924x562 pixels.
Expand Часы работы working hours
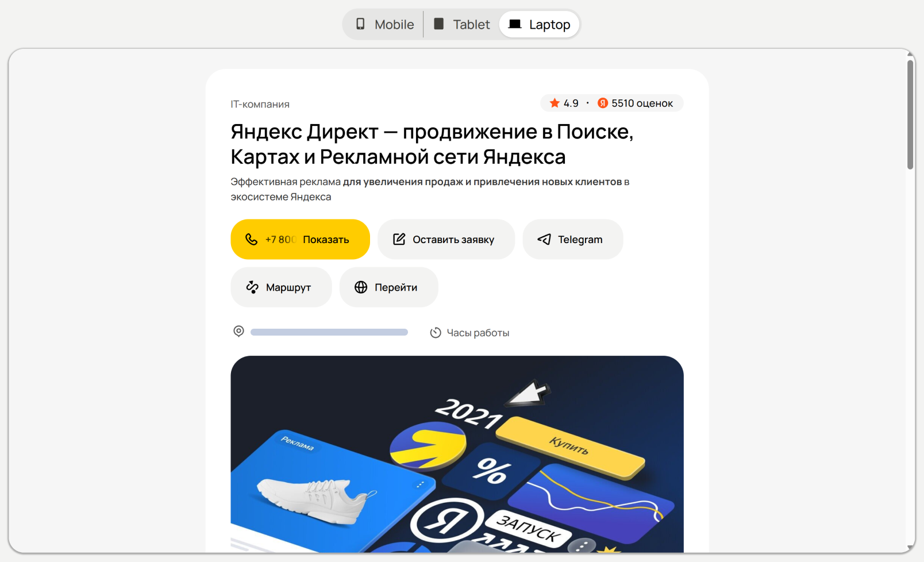click(x=469, y=333)
